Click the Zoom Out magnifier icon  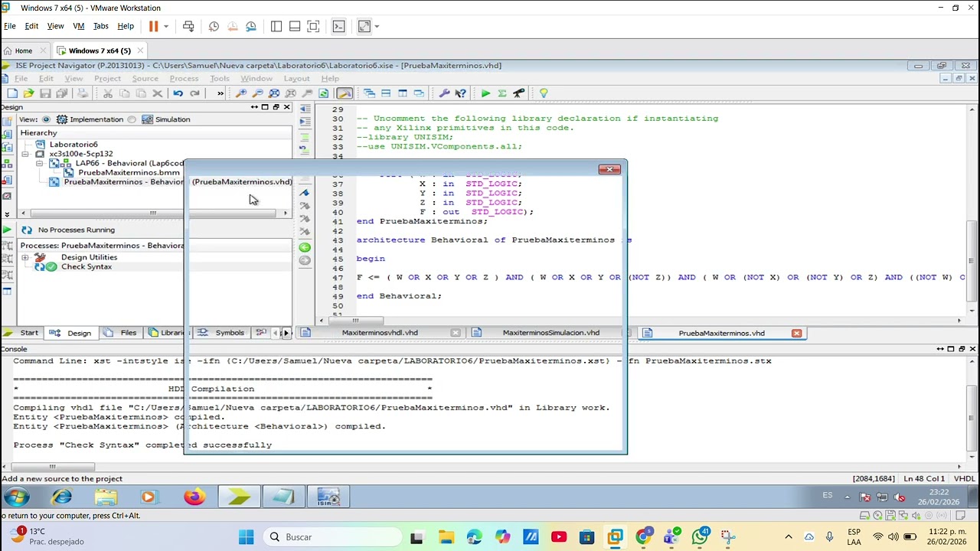[257, 93]
